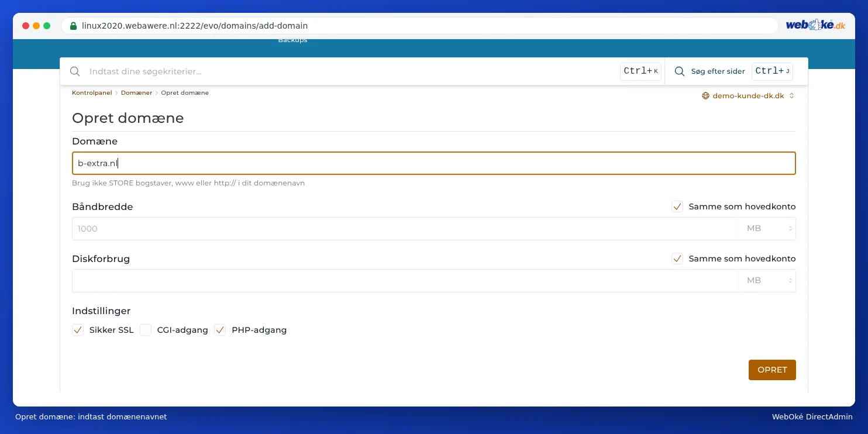Click the green padlock in the address bar
Viewport: 868px width, 434px height.
[x=73, y=26]
